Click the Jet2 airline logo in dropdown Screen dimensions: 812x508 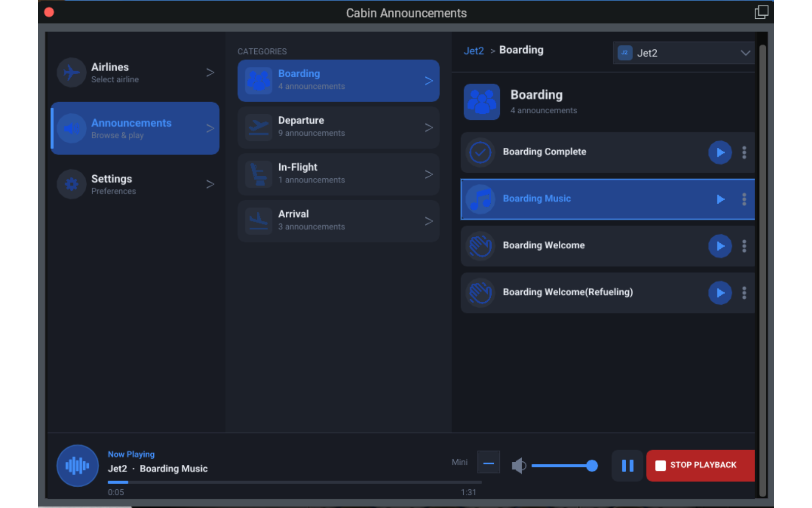coord(625,53)
